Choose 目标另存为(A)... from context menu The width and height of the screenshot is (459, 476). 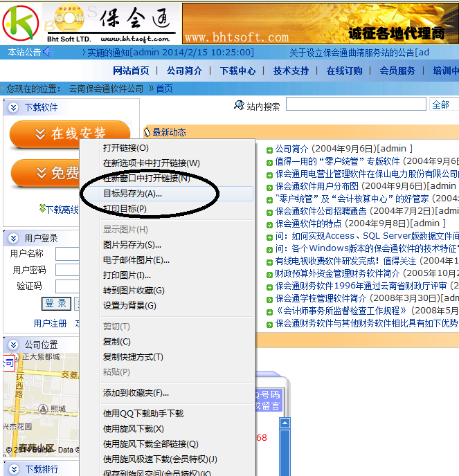[x=132, y=194]
